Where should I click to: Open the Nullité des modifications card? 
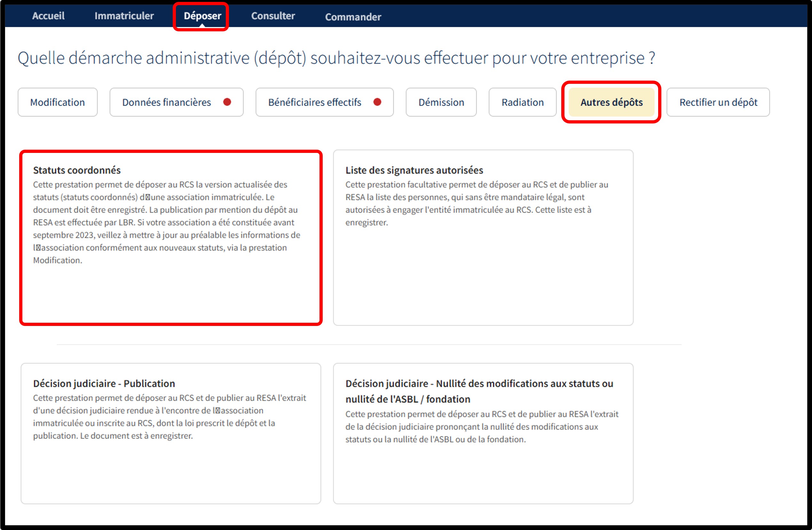pos(483,433)
